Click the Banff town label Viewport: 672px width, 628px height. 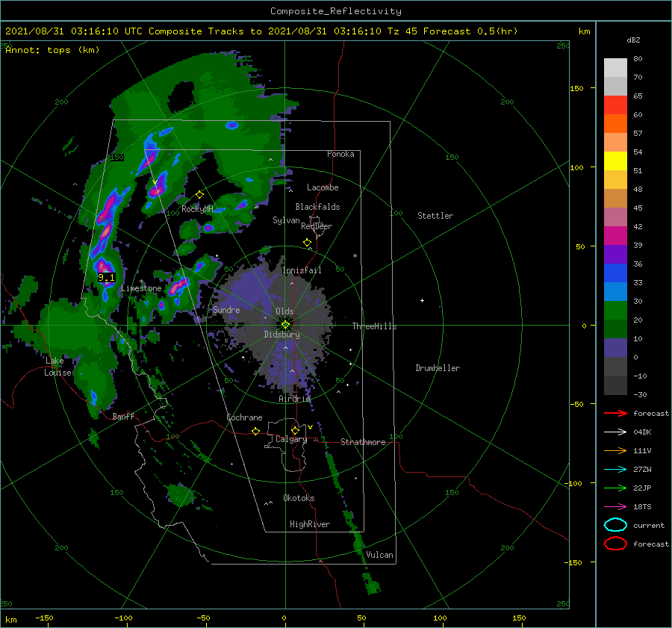coord(123,416)
